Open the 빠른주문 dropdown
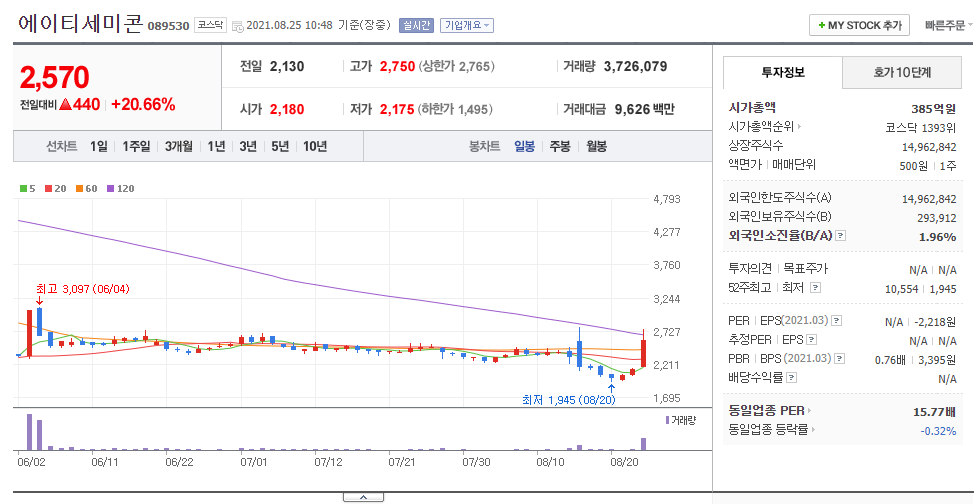The width and height of the screenshot is (977, 504). coord(948,26)
